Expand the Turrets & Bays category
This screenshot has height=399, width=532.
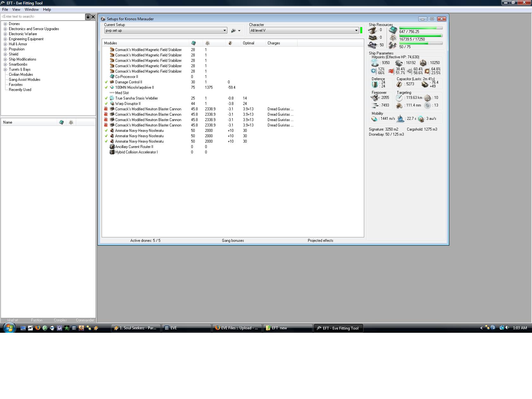pyautogui.click(x=5, y=69)
